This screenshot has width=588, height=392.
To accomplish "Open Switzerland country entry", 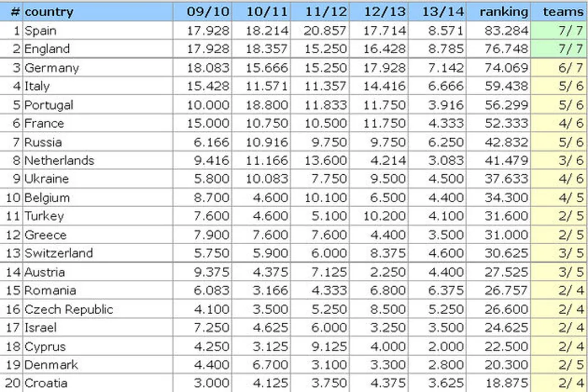I will tap(58, 253).
